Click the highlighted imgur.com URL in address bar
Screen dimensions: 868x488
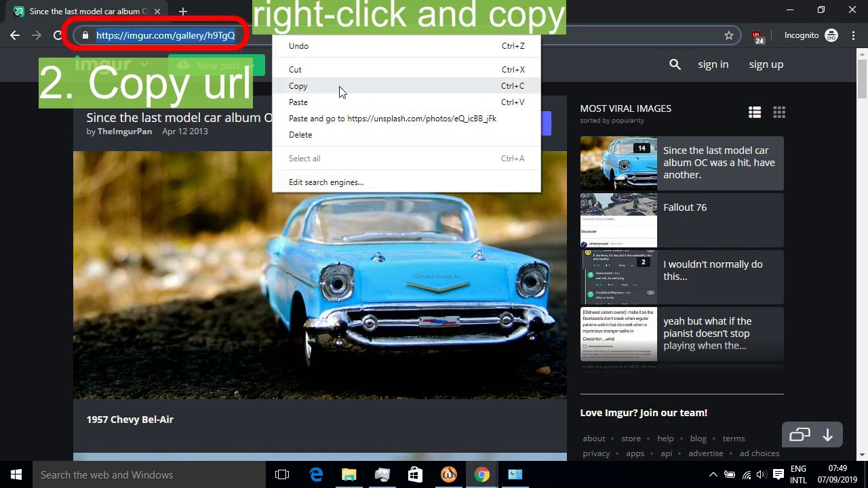click(165, 35)
